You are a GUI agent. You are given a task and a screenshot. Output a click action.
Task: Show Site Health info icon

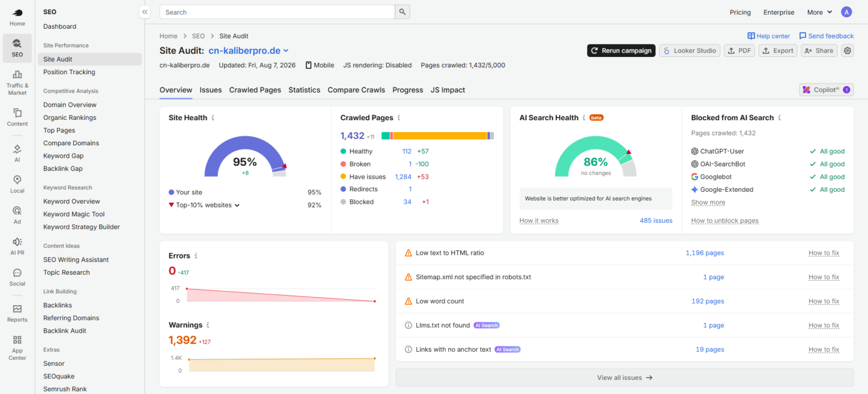point(213,118)
